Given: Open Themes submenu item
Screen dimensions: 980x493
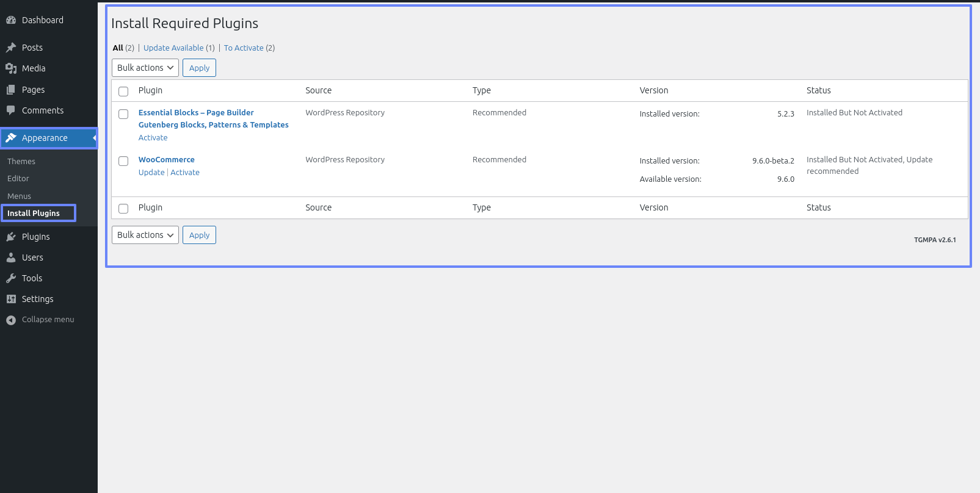Looking at the screenshot, I should point(21,161).
